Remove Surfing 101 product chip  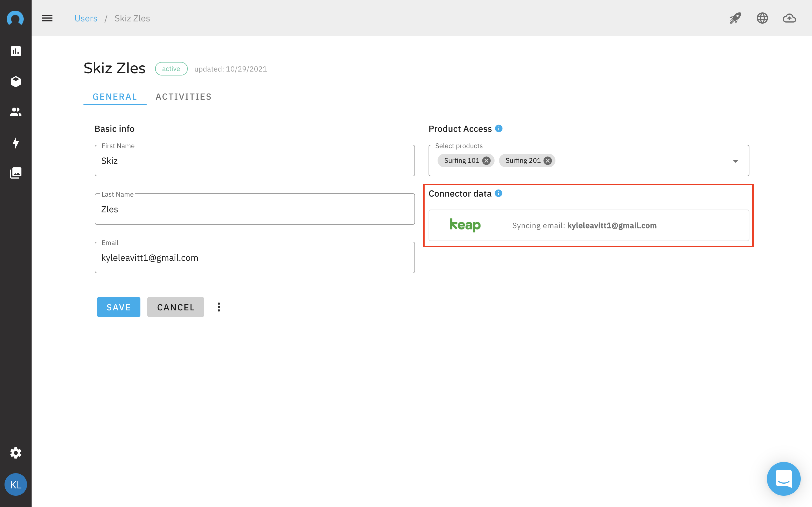(x=486, y=161)
